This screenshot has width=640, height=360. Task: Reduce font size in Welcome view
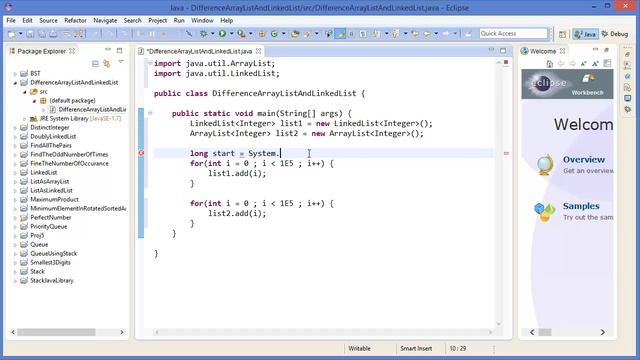pos(584,64)
